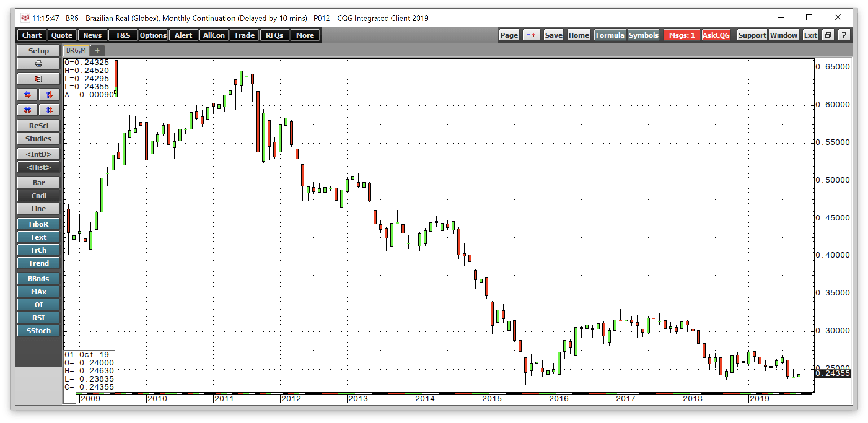
Task: Switch to the BR6,M chart tab
Action: (x=76, y=50)
